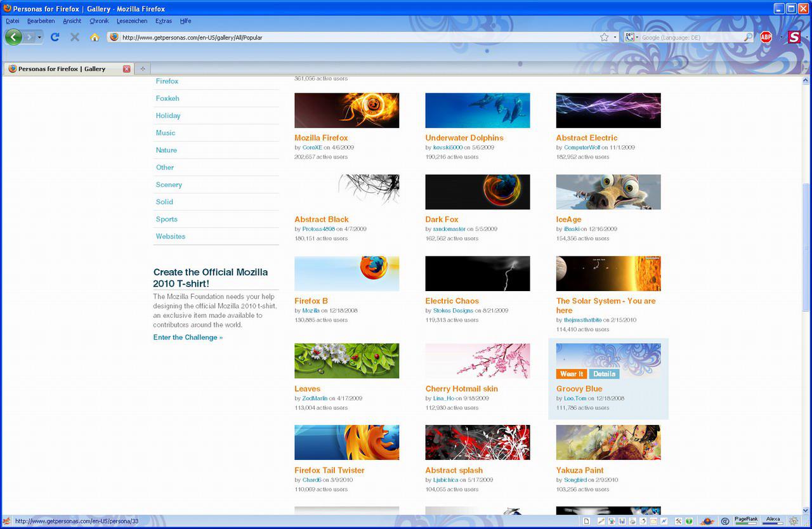Click the PageRank indicator in status bar
This screenshot has width=812, height=529.
point(746,521)
